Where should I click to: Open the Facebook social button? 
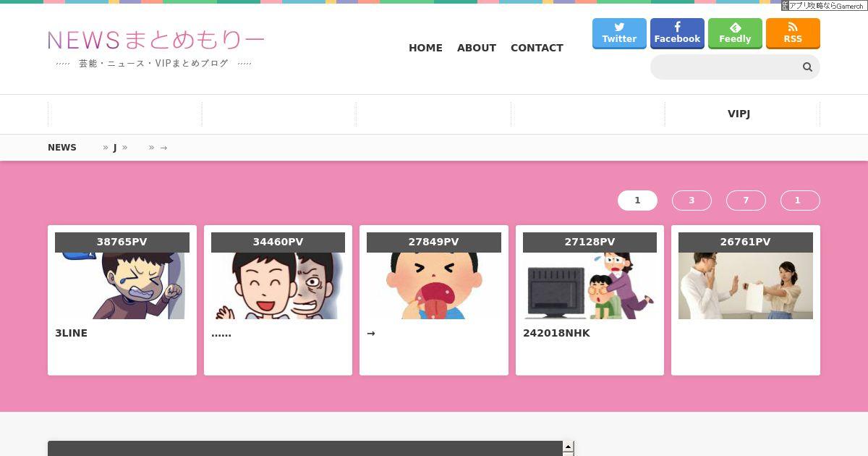677,33
